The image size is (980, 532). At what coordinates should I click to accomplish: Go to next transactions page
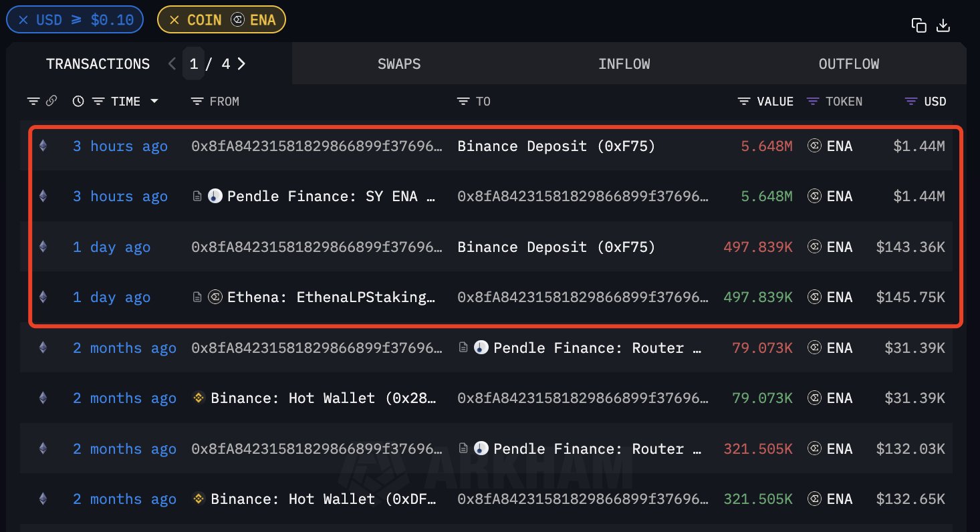(x=241, y=63)
